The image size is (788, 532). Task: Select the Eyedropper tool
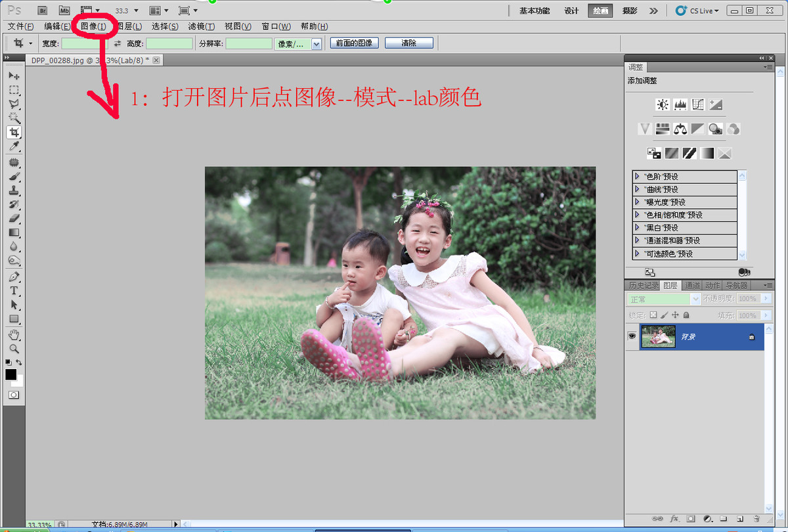tap(14, 146)
